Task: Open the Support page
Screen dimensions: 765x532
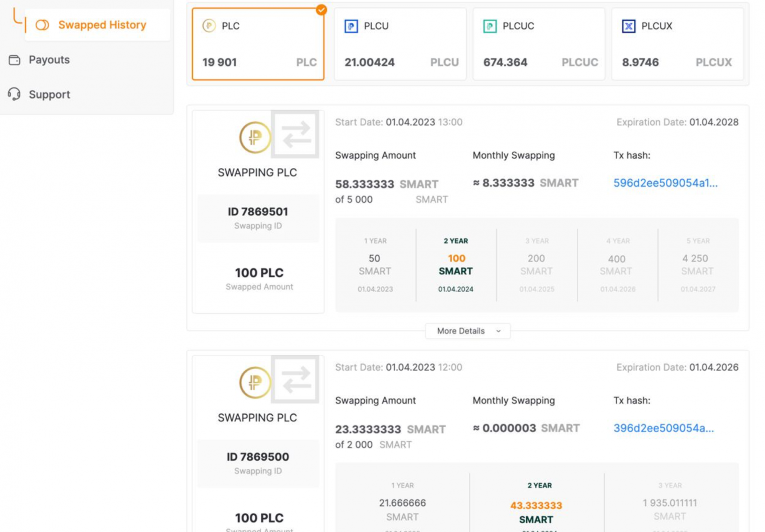Action: coord(49,95)
